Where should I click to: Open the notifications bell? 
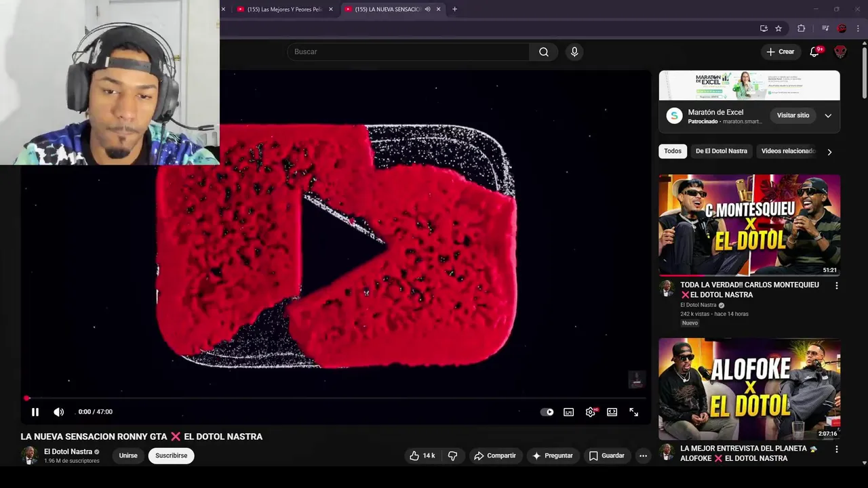[x=815, y=52]
